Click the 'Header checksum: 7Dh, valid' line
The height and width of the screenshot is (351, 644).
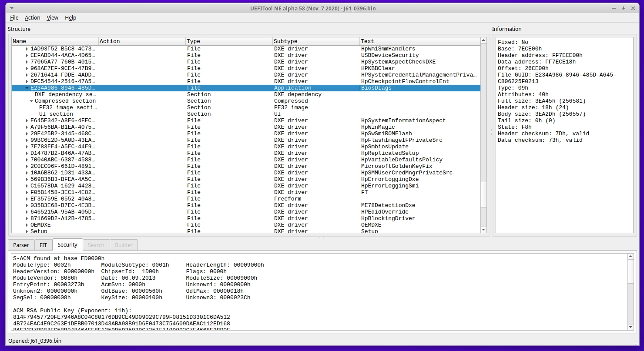[x=543, y=134]
